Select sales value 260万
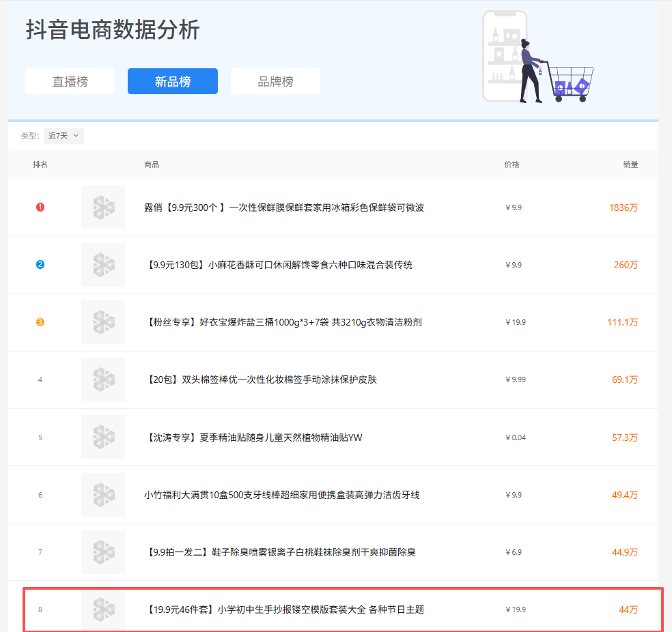This screenshot has height=632, width=672. click(626, 265)
